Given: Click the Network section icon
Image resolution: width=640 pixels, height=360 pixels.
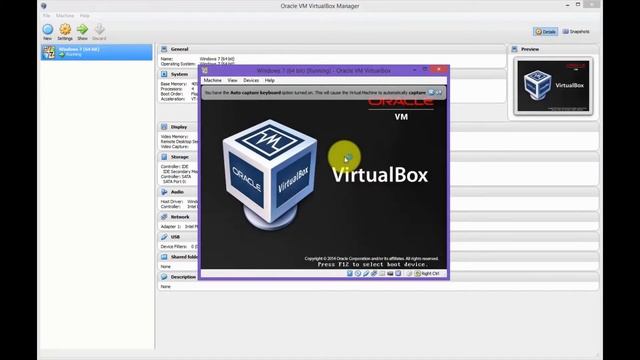Looking at the screenshot, I should pos(164,217).
